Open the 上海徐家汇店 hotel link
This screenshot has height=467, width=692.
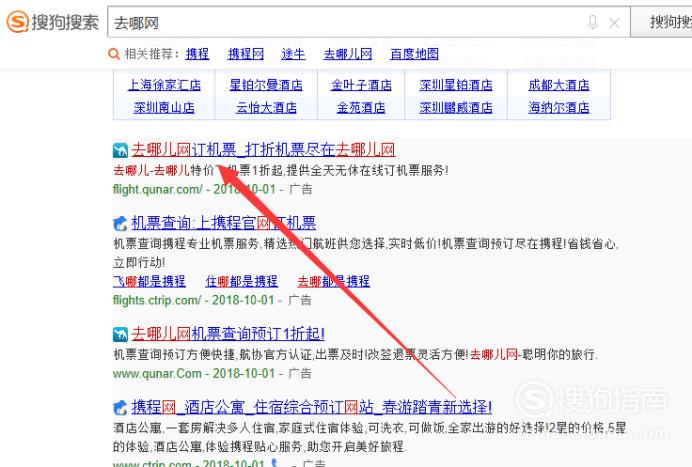click(164, 85)
